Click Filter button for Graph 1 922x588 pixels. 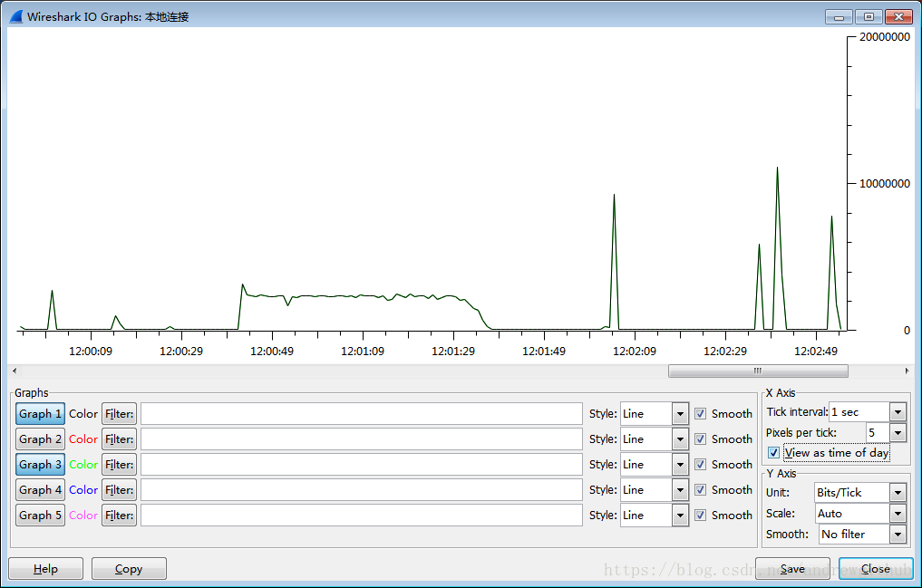[x=120, y=413]
